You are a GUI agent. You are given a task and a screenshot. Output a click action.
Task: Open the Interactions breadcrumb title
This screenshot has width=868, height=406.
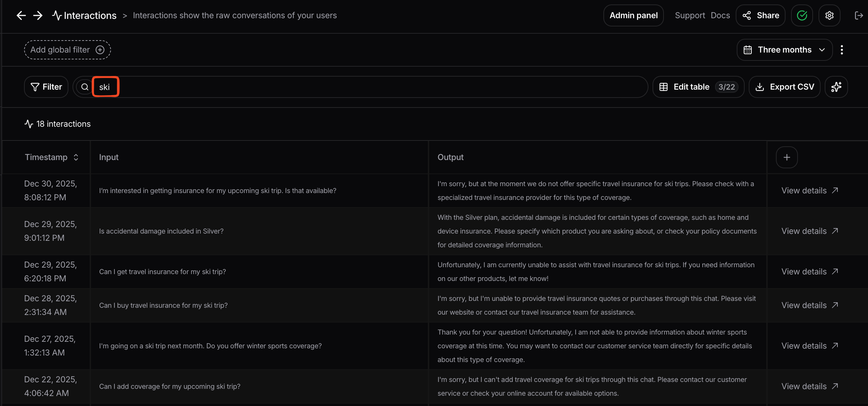(x=90, y=15)
